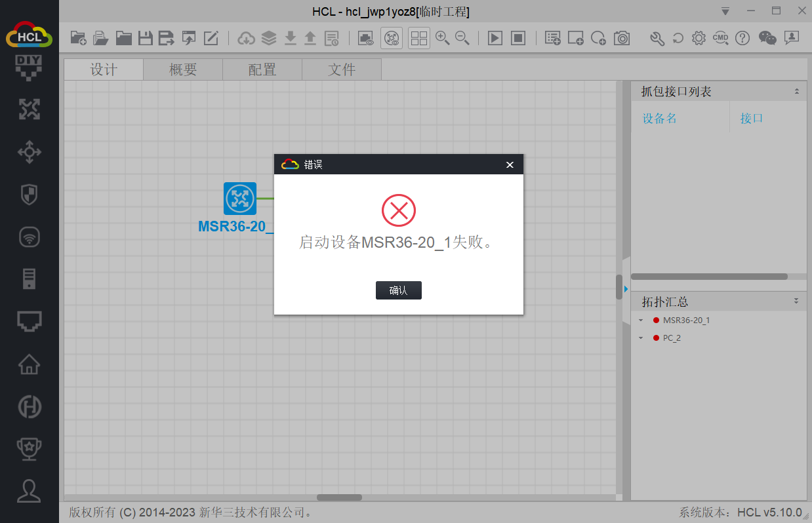
Task: Zoom in with magnifier plus icon
Action: click(x=443, y=38)
